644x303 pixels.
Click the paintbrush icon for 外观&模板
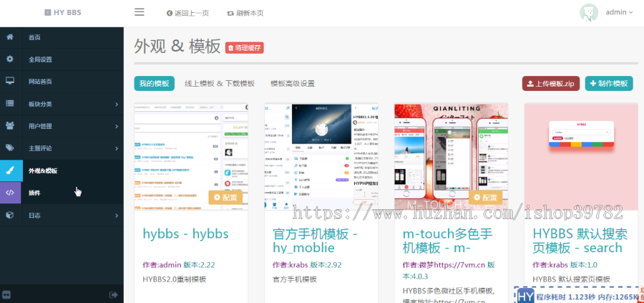[x=11, y=170]
